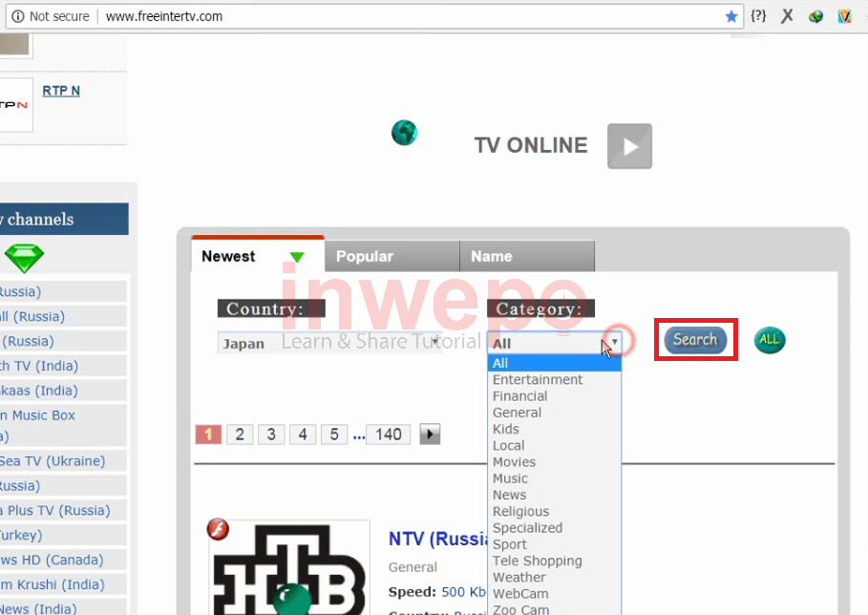The image size is (868, 615).
Task: Go to next page with arrow button
Action: 430,435
